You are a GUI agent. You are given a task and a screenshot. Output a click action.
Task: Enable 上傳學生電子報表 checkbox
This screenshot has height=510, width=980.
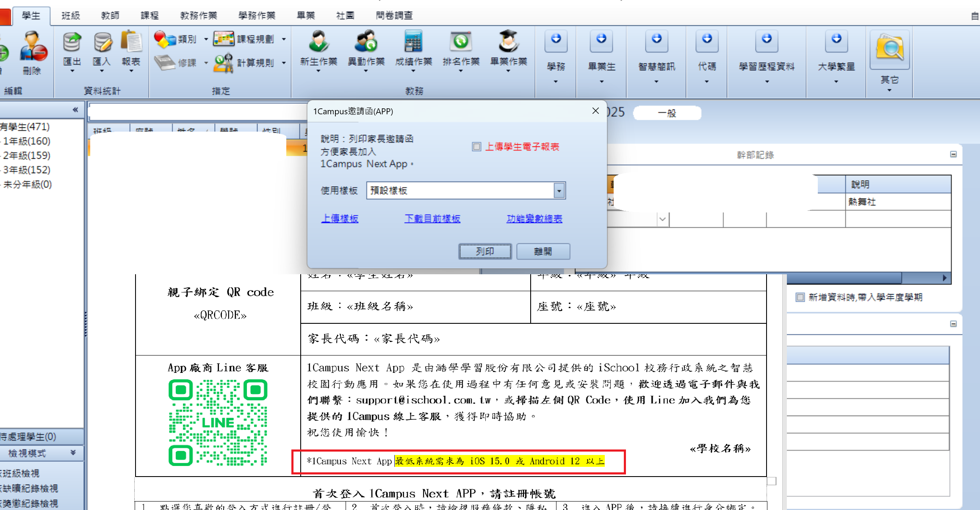[476, 147]
